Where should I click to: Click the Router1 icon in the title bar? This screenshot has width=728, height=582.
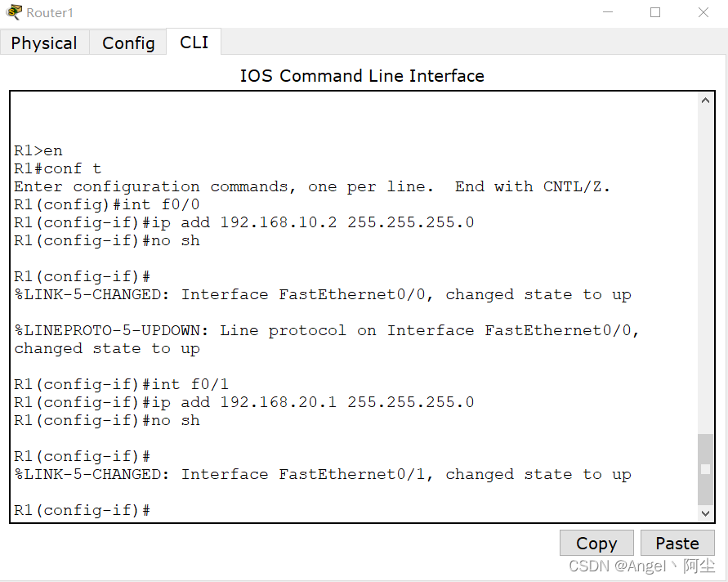click(14, 12)
